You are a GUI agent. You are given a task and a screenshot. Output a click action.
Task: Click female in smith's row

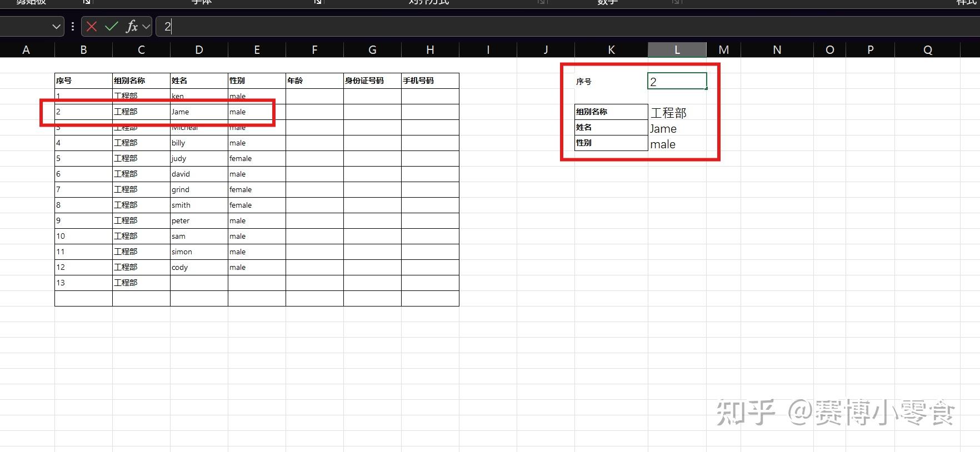point(257,205)
